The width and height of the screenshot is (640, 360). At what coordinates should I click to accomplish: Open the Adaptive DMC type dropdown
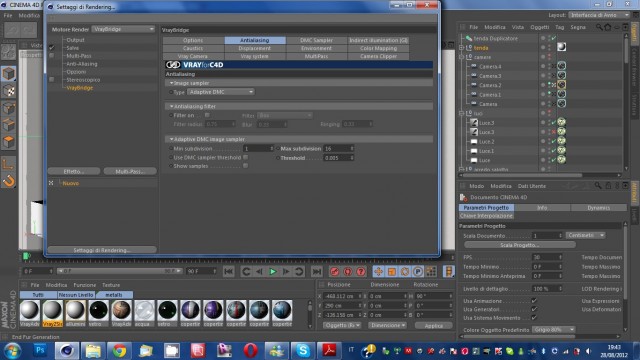tap(221, 92)
